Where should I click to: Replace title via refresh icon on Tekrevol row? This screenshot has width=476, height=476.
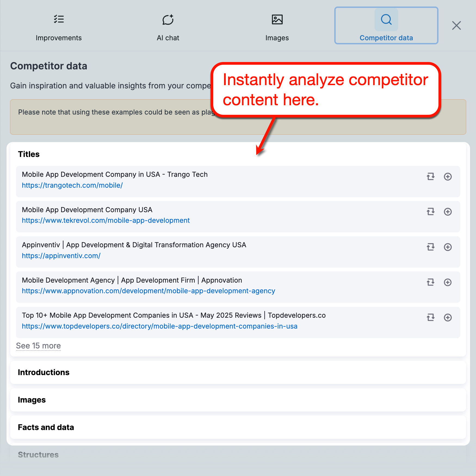point(430,212)
